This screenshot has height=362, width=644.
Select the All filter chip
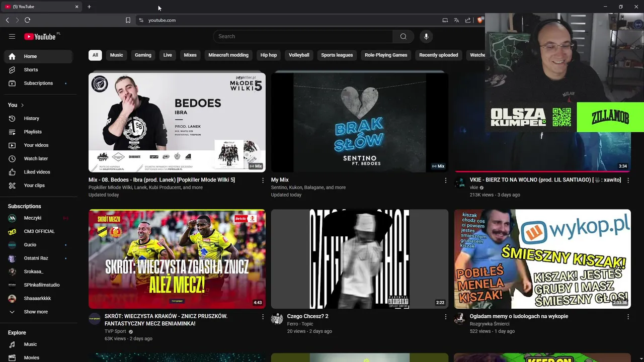(95, 55)
